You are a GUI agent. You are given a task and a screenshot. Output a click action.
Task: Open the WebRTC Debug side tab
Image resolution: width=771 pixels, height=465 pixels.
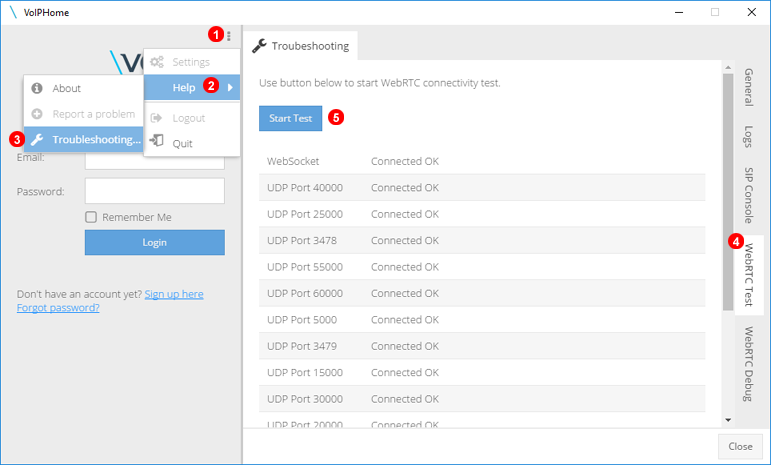(749, 364)
